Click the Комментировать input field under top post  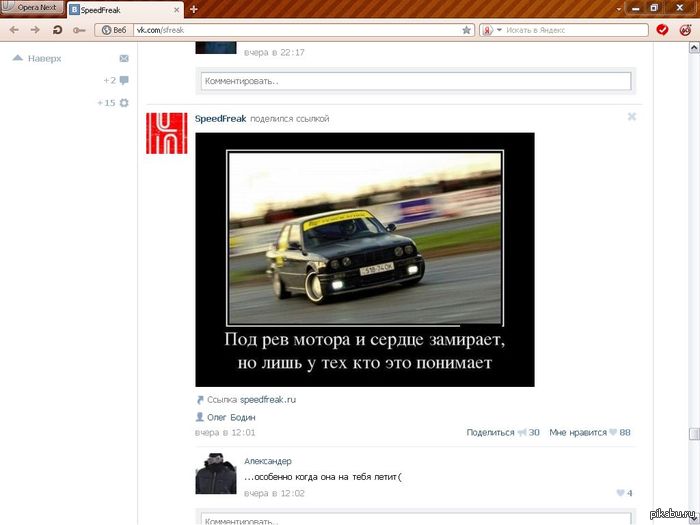(x=415, y=81)
